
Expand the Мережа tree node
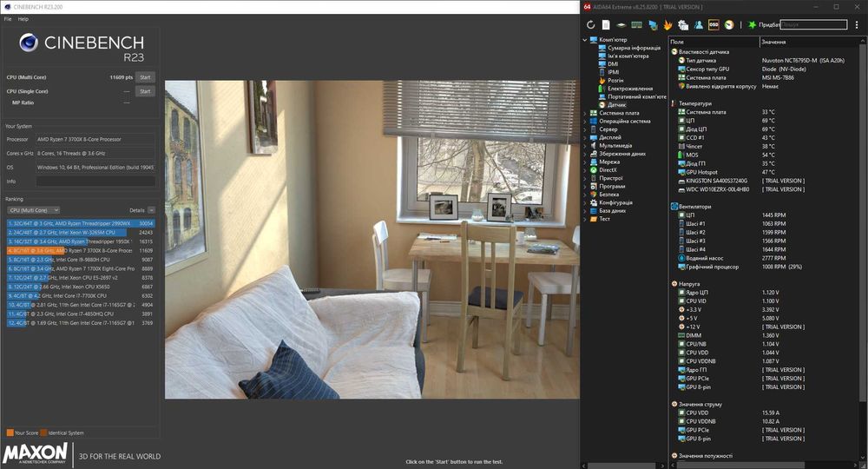tap(584, 162)
